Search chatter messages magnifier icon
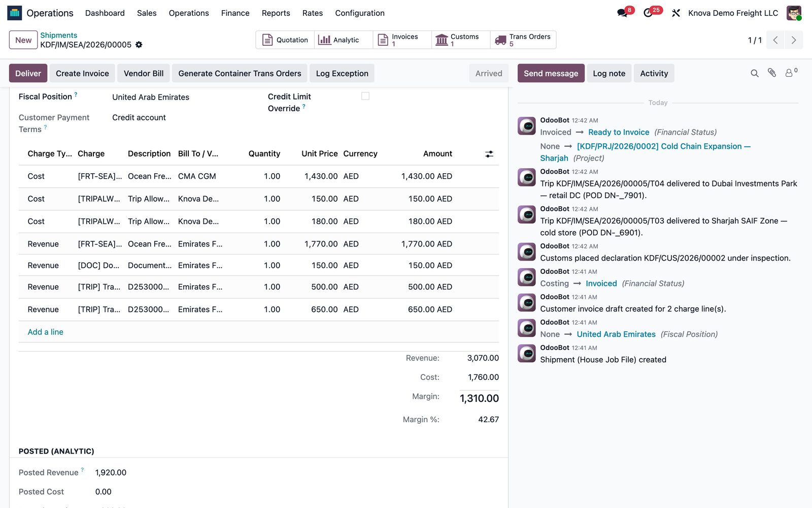 [755, 73]
